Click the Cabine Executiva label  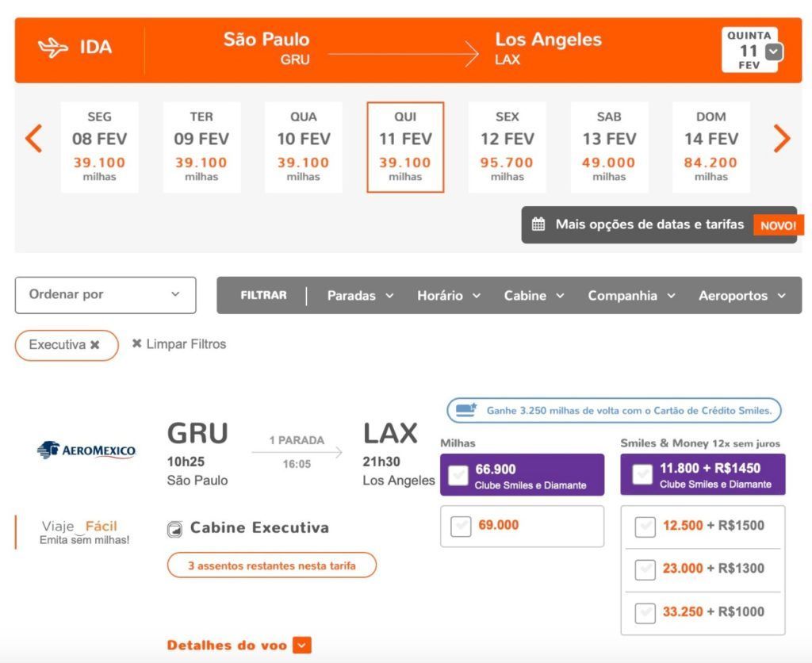[x=259, y=528]
